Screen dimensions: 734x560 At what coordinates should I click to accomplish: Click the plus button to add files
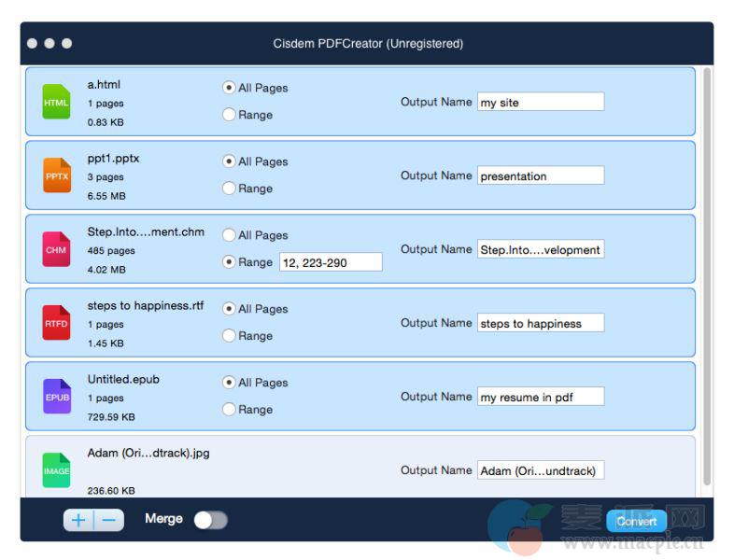(x=78, y=520)
